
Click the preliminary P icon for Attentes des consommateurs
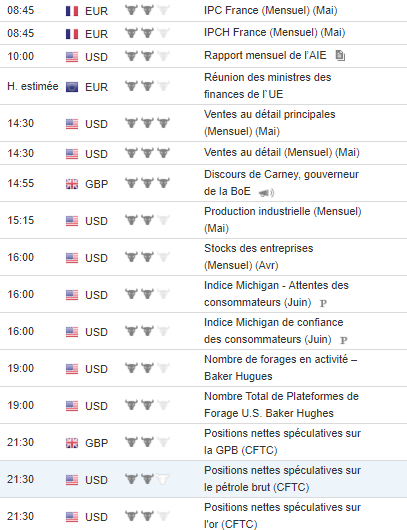(x=323, y=303)
